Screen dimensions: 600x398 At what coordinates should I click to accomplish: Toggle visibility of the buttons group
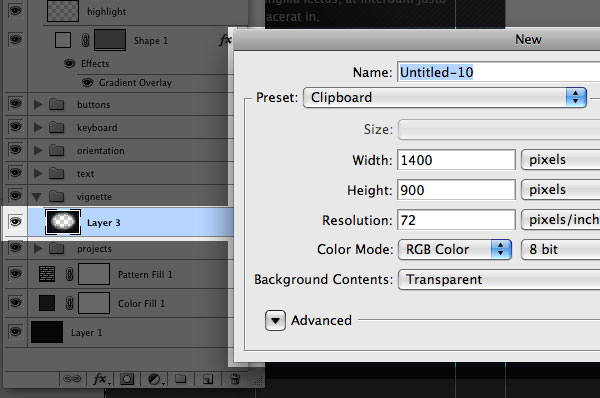[15, 104]
